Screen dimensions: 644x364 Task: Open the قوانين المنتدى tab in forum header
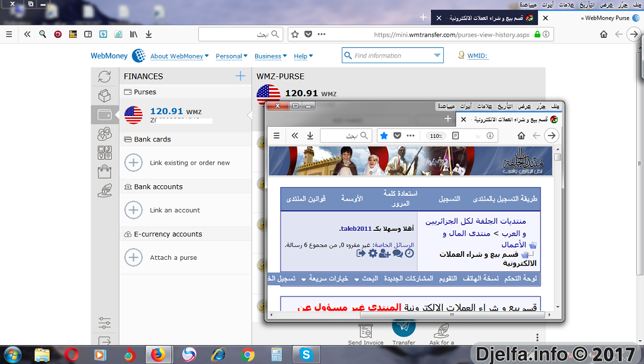click(306, 199)
